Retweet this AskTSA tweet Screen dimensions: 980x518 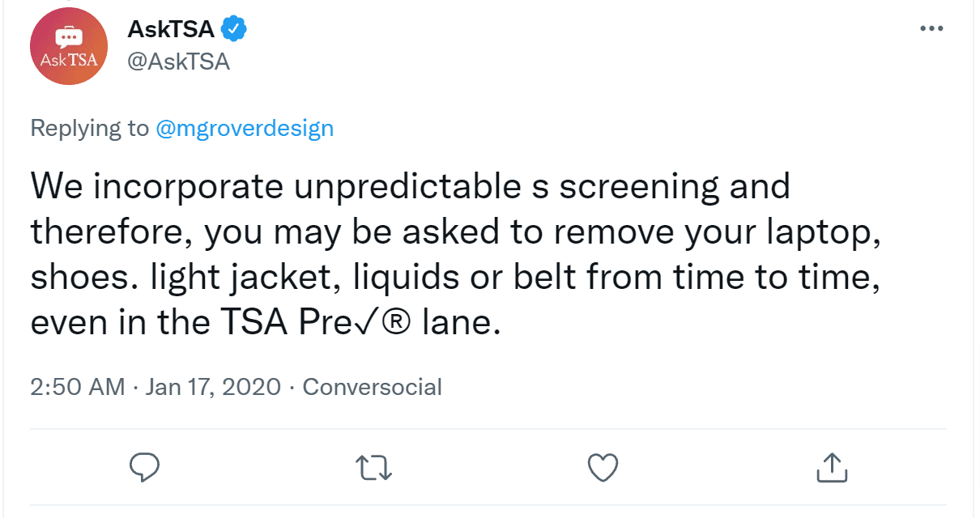pos(374,466)
